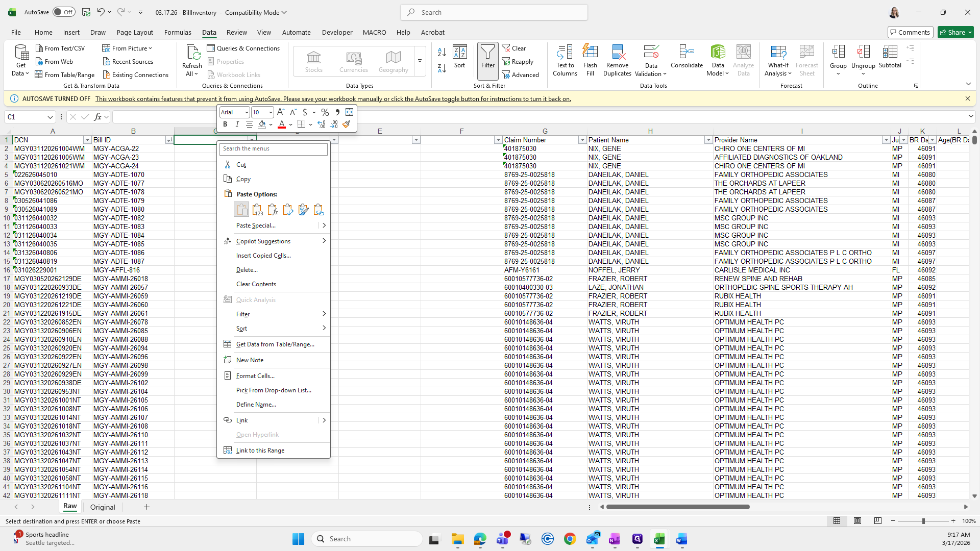Screen dimensions: 980x551
Task: Toggle the Filter button in the ribbon
Action: coord(487,57)
